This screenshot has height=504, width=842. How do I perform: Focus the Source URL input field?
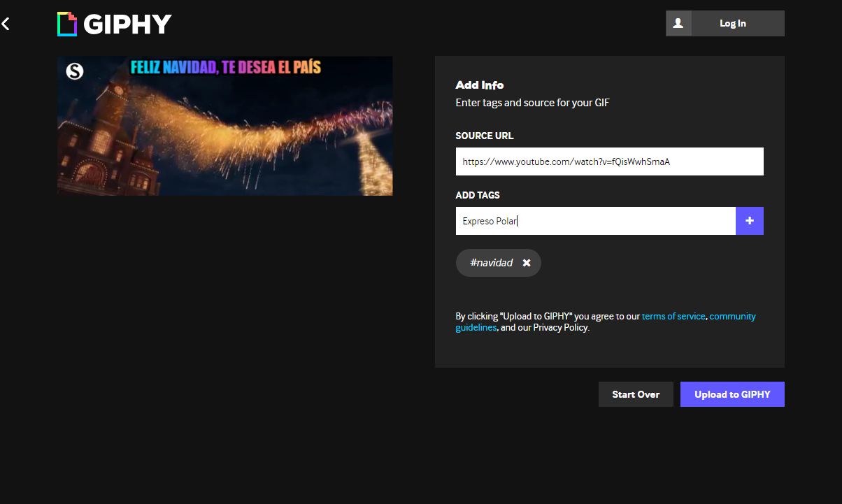(x=609, y=161)
